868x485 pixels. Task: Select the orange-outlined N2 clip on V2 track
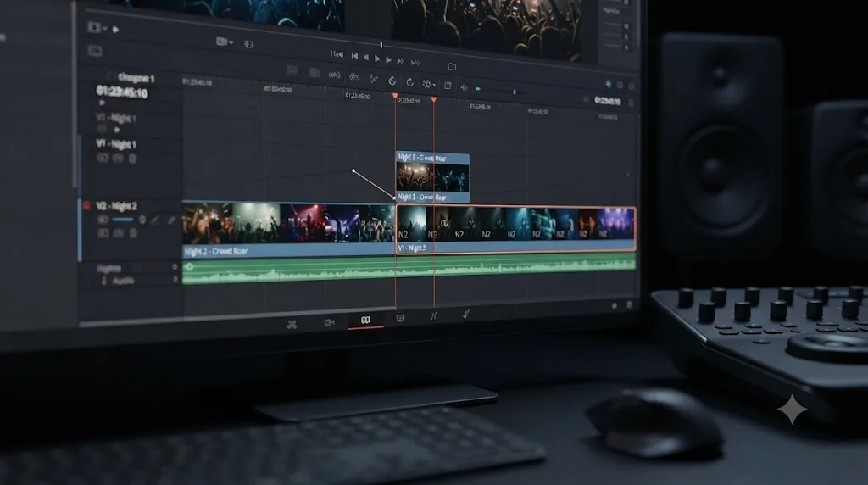pyautogui.click(x=516, y=230)
